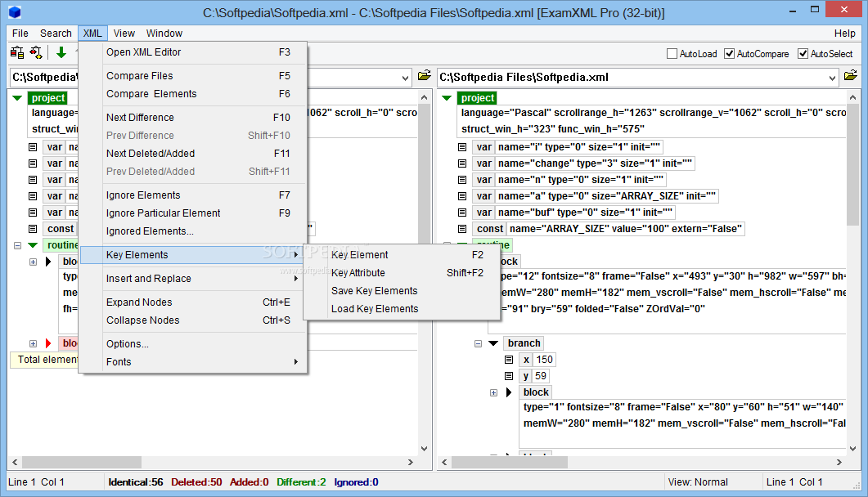Choose Key Attribute in submenu
The image size is (868, 497).
click(x=402, y=273)
